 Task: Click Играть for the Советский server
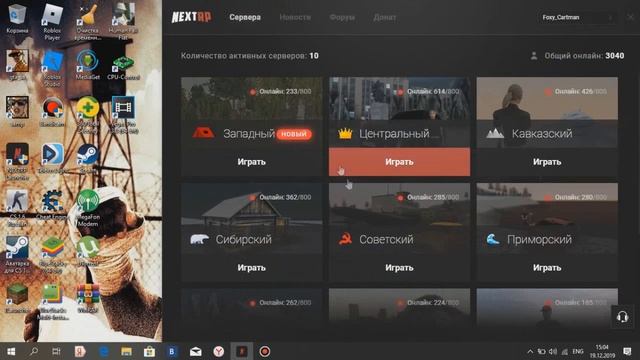point(399,268)
